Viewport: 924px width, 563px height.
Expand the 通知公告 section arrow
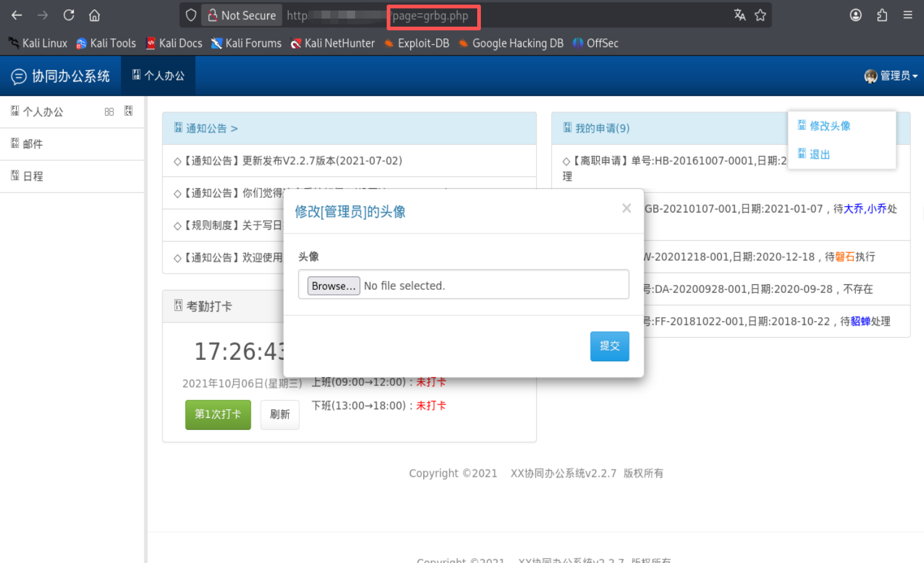click(x=234, y=129)
